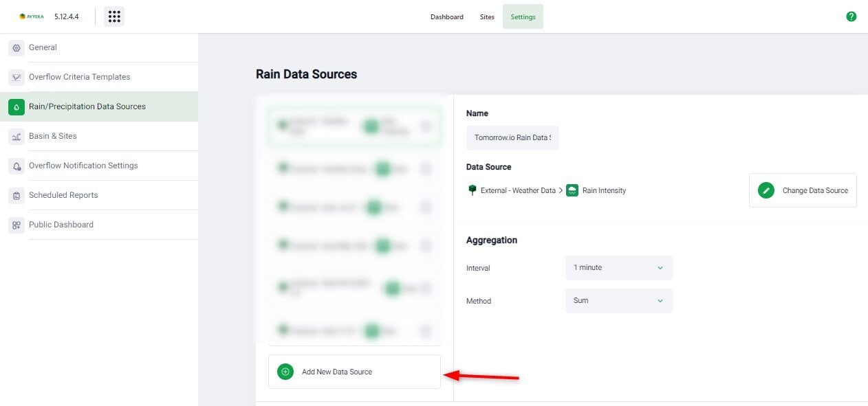This screenshot has height=406, width=868.
Task: Click the General settings gear icon
Action: [17, 48]
